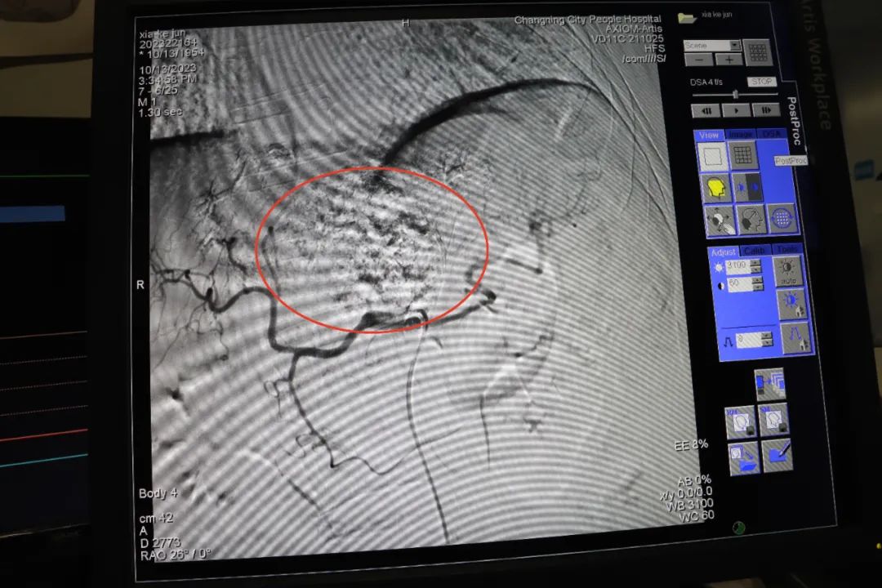This screenshot has height=588, width=882.
Task: Click the edit folder pen icon
Action: pyautogui.click(x=777, y=455)
